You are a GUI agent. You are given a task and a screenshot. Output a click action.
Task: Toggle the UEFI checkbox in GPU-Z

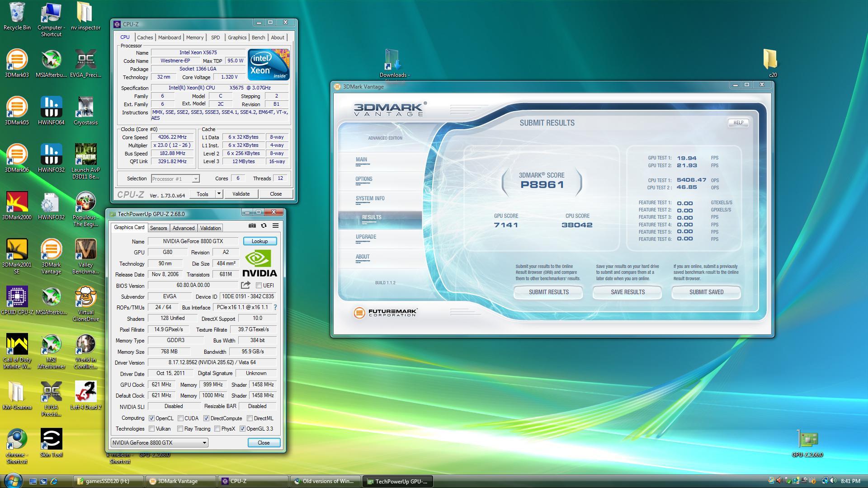(x=259, y=286)
